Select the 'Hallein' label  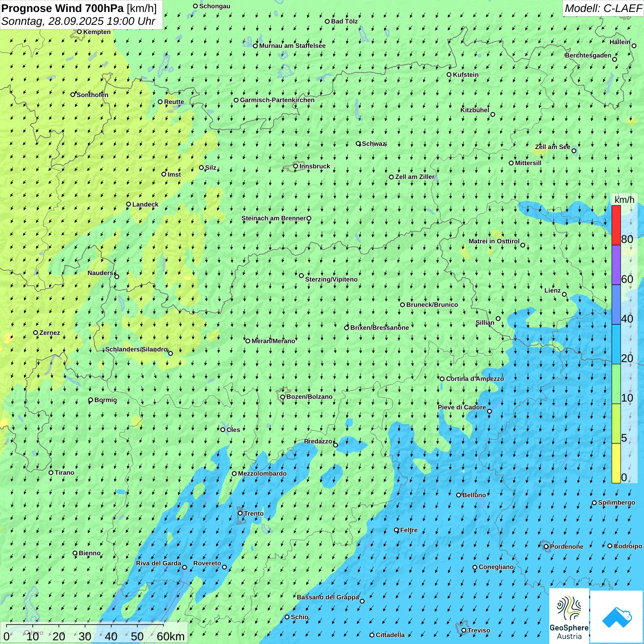pyautogui.click(x=620, y=42)
